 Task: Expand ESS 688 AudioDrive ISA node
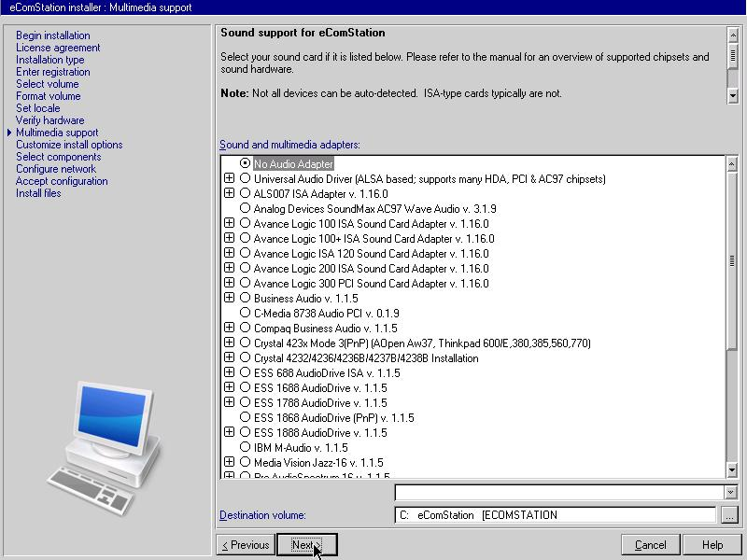229,371
